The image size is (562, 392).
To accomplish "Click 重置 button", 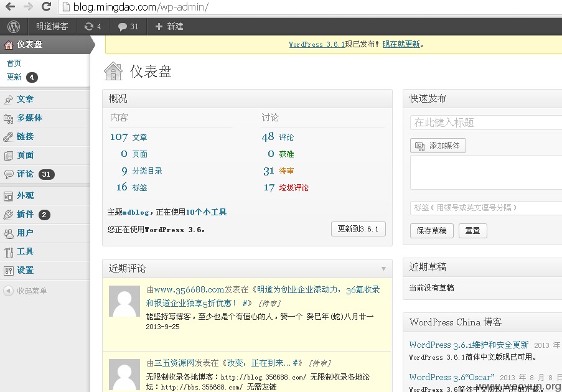I will pyautogui.click(x=473, y=231).
